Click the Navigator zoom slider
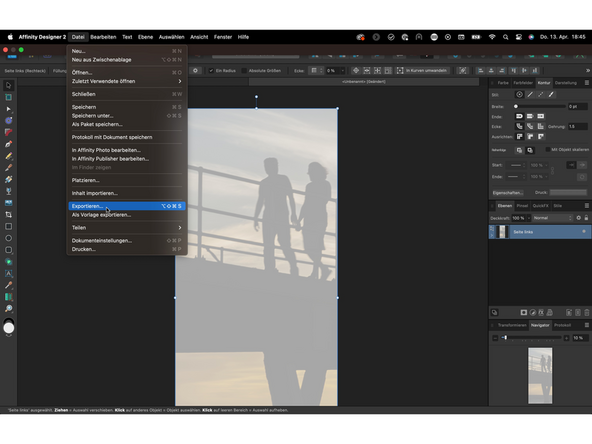Screen dimensions: 592x444 (x=530, y=338)
